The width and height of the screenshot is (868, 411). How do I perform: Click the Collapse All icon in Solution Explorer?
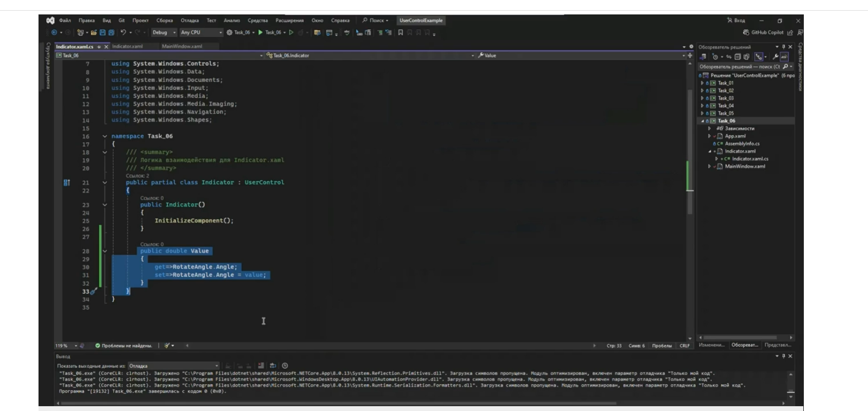tap(738, 57)
